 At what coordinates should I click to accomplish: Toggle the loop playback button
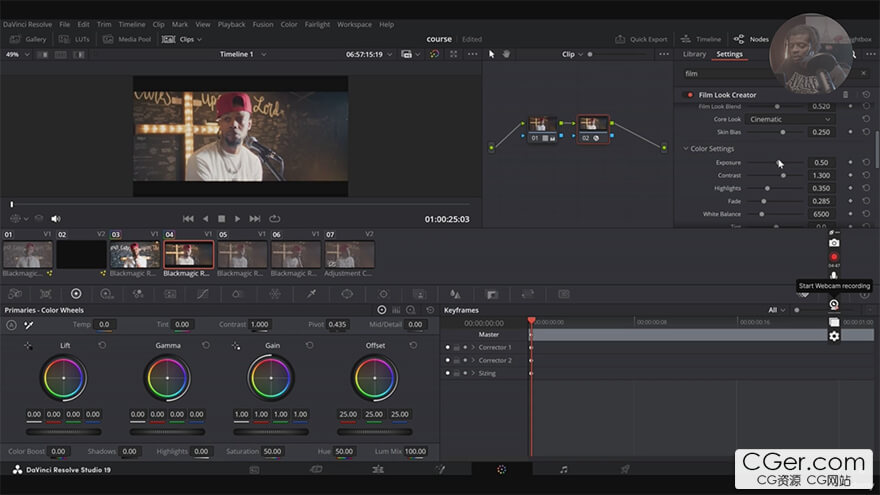pyautogui.click(x=274, y=219)
